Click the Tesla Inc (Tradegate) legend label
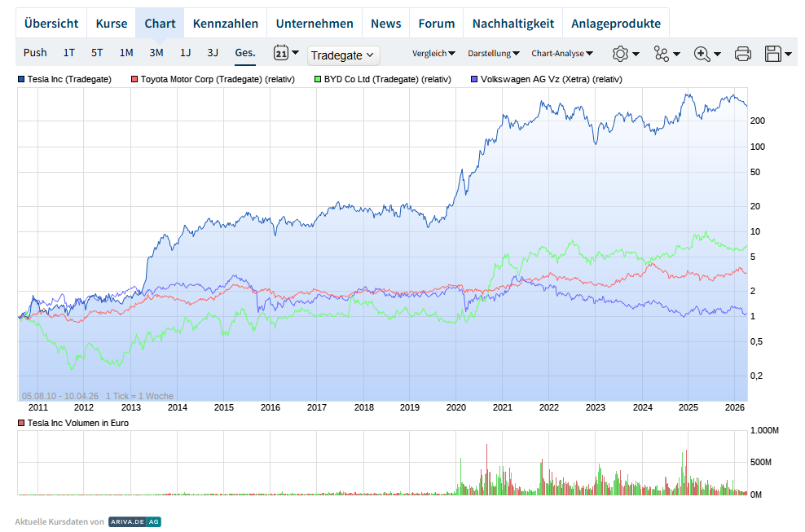The width and height of the screenshot is (805, 532). (69, 80)
